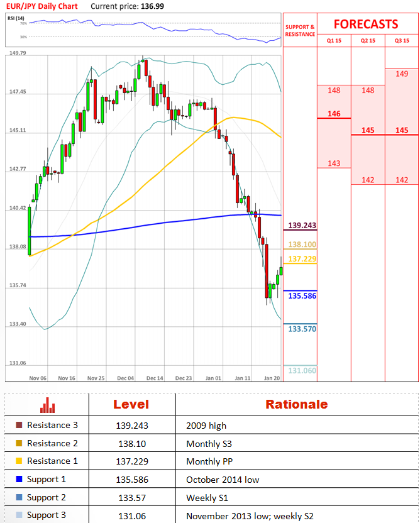Click the Resistance 2 gold color swatch

pos(19,443)
